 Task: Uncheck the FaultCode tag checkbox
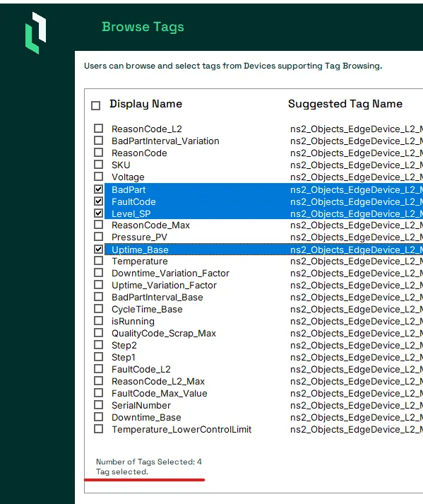pos(99,201)
